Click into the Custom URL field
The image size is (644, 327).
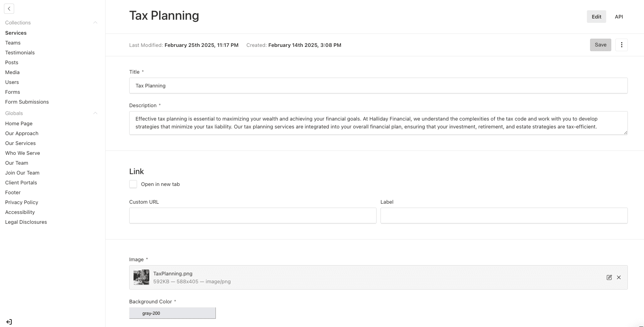point(252,216)
